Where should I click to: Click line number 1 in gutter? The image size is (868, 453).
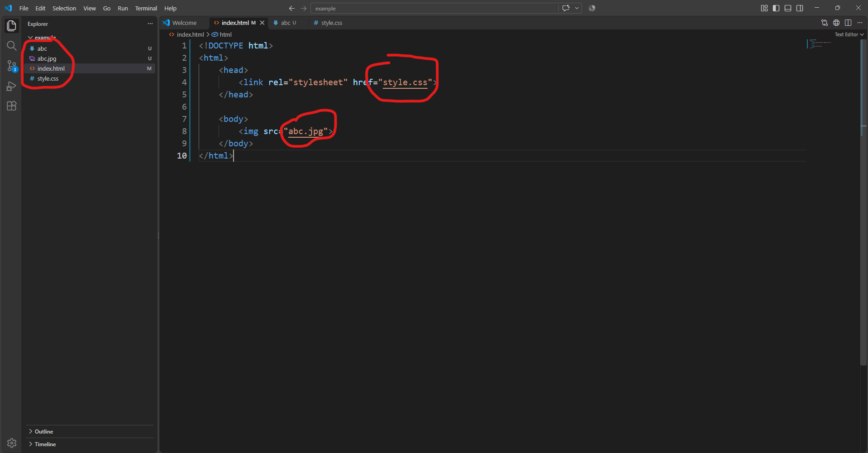[x=184, y=46]
